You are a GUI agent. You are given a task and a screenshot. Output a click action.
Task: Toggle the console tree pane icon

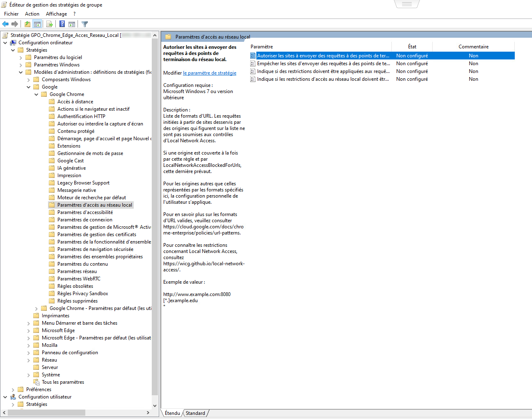37,24
